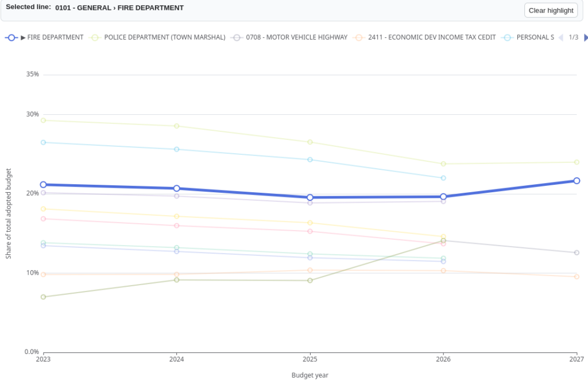Image resolution: width=588 pixels, height=385 pixels.
Task: Click the olive series 2023 lowest point
Action: 43,297
